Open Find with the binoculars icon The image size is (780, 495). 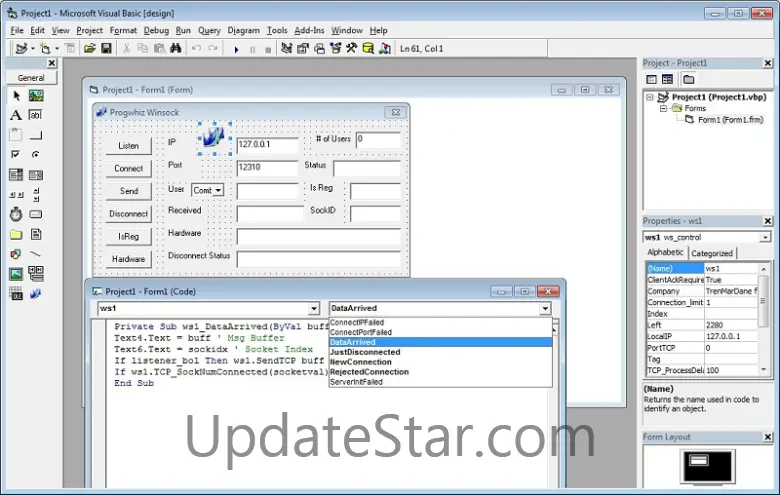point(176,48)
